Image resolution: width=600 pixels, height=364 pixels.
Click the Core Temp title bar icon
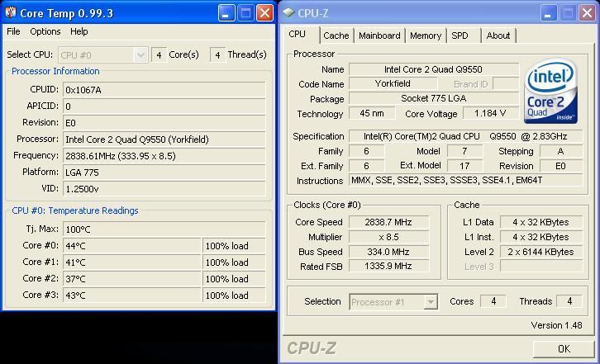point(11,12)
